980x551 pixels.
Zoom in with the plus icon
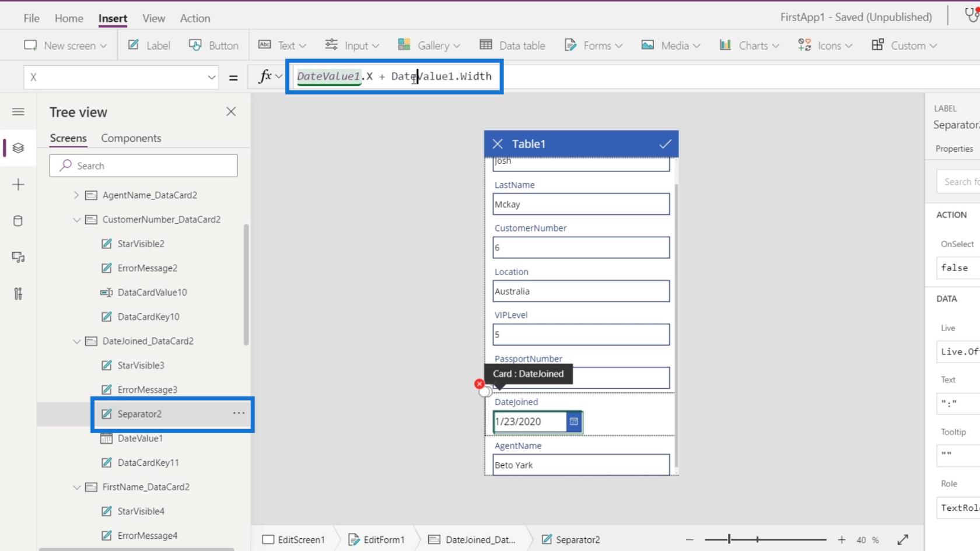(x=842, y=540)
